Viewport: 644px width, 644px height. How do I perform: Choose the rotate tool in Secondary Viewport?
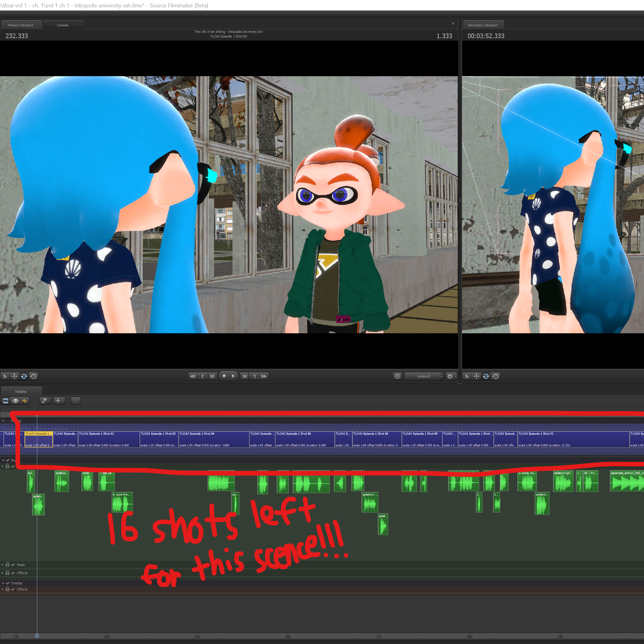486,376
